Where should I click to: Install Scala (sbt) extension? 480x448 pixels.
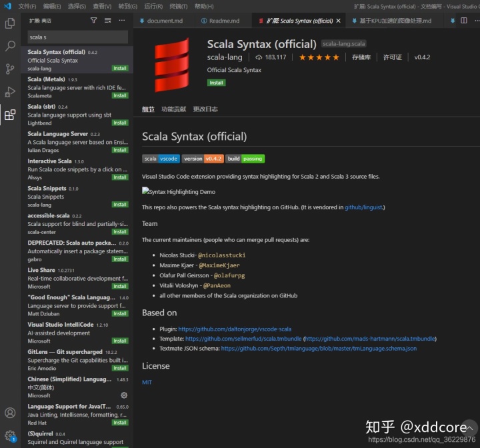coord(120,123)
